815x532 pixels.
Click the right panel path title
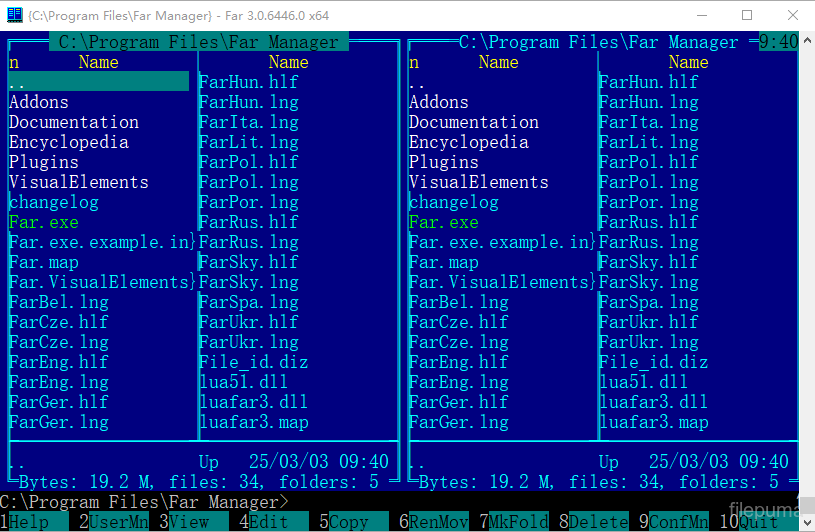[x=598, y=42]
